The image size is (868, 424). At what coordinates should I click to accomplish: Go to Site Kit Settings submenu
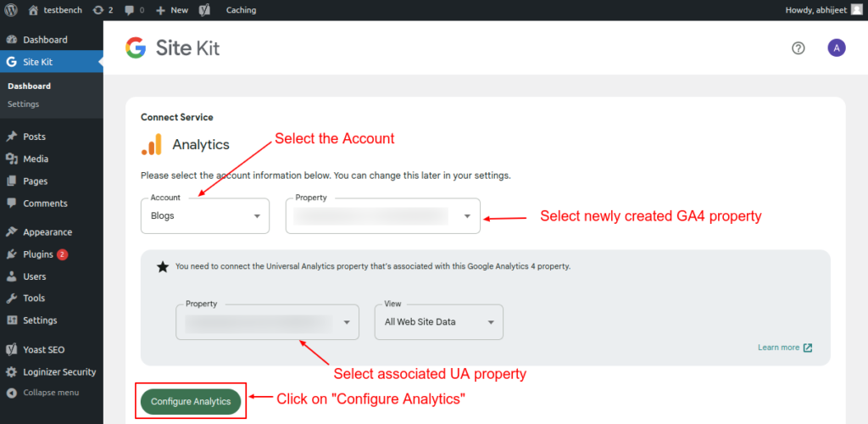(23, 104)
